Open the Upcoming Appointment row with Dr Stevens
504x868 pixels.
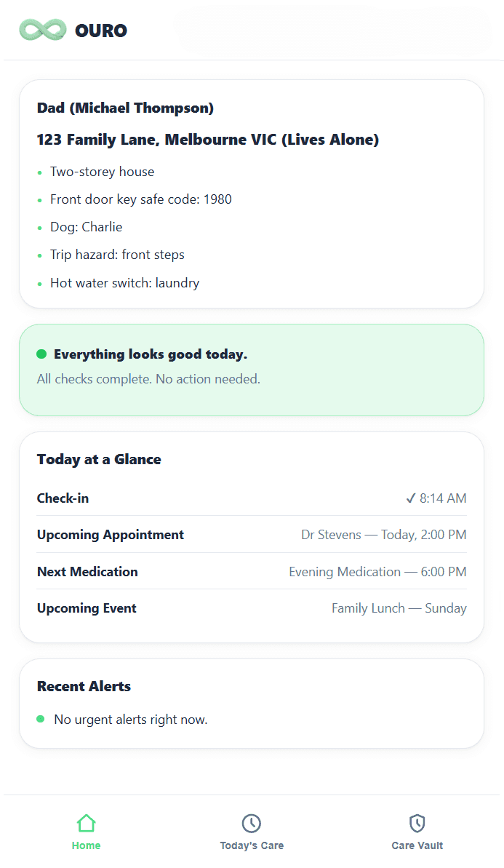[252, 535]
